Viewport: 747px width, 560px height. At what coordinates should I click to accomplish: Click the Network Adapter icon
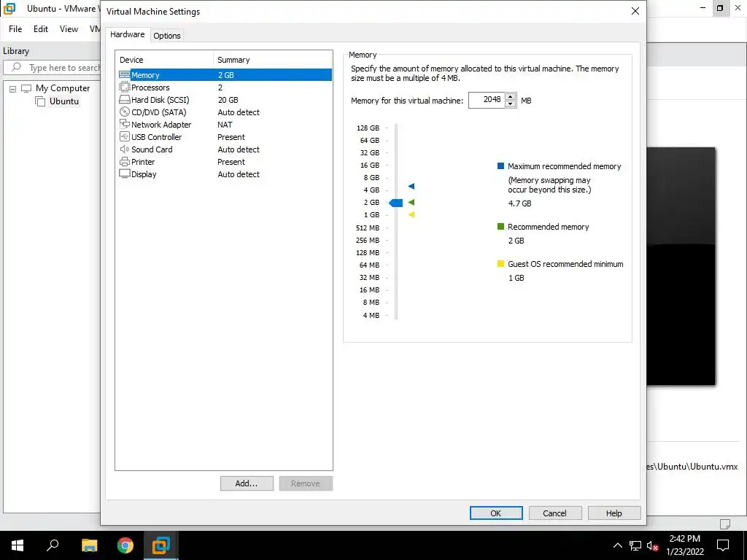tap(124, 124)
